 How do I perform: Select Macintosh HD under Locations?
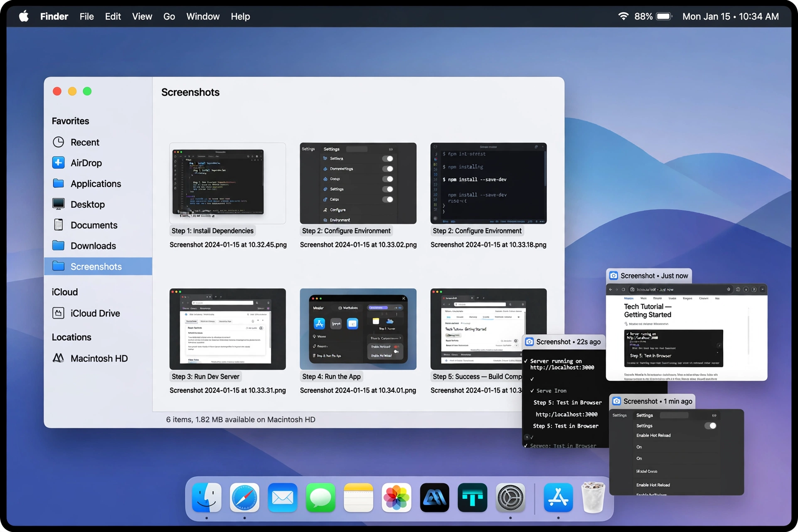(x=98, y=358)
